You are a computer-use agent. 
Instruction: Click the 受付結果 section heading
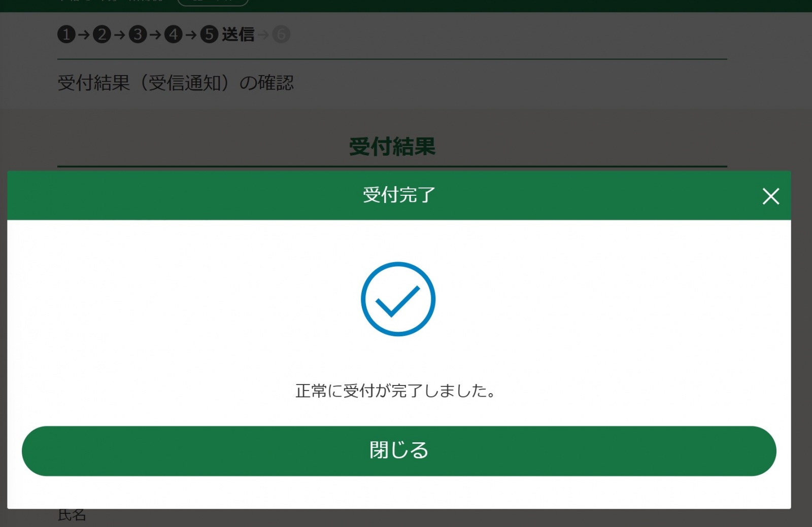point(392,147)
